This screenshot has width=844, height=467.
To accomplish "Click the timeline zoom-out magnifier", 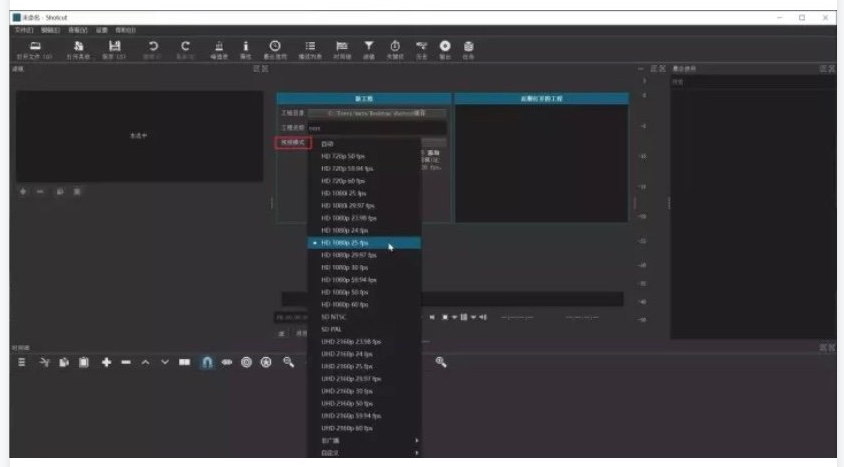I will click(288, 362).
